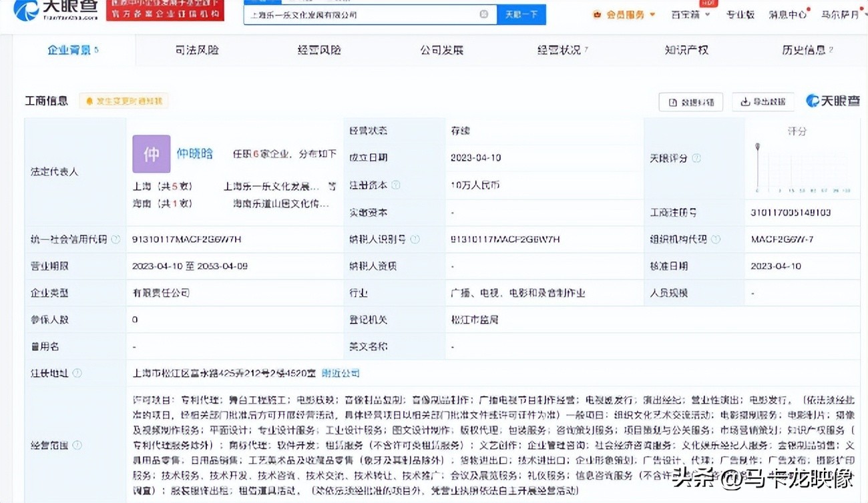Expand the 会员服务 dropdown menu
The image size is (868, 503).
tap(624, 14)
